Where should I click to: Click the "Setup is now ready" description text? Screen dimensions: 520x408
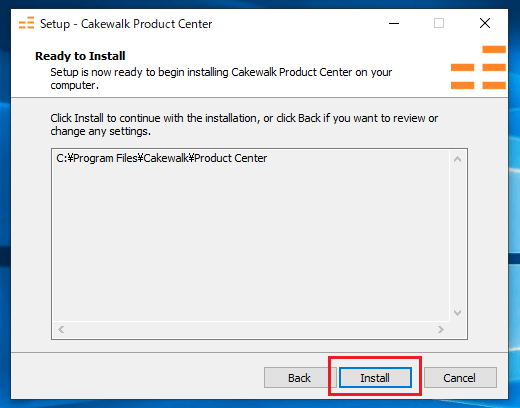click(221, 78)
